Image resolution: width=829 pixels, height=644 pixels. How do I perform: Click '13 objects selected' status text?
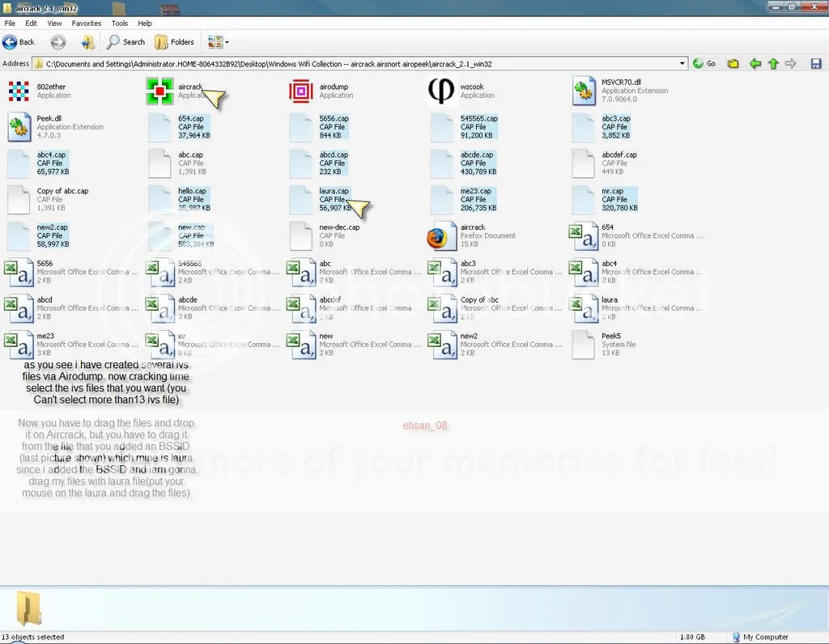pos(32,638)
